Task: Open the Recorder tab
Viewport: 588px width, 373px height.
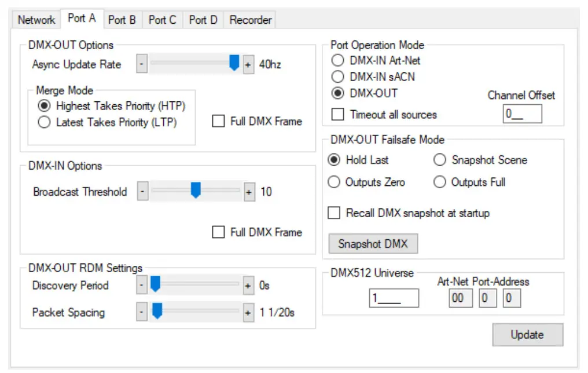Action: point(250,19)
